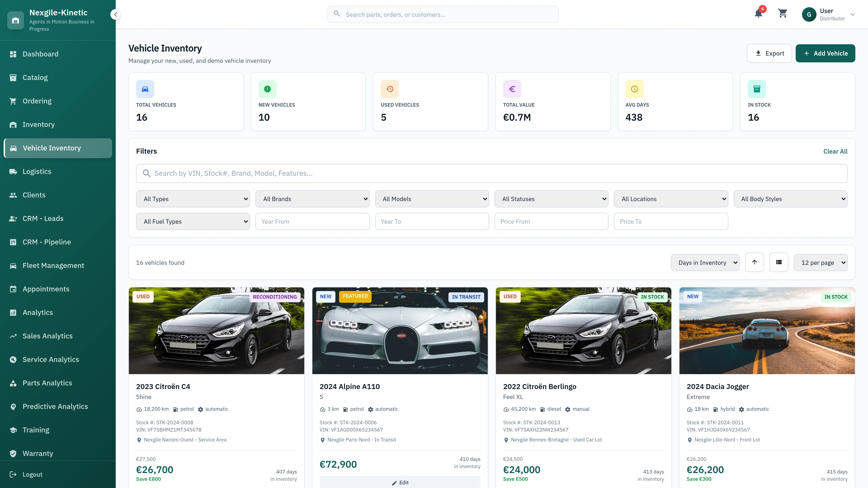Clear all filters via Clear All link

(835, 151)
